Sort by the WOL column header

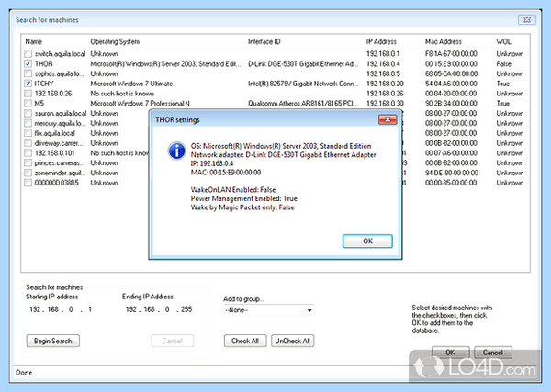tap(503, 41)
